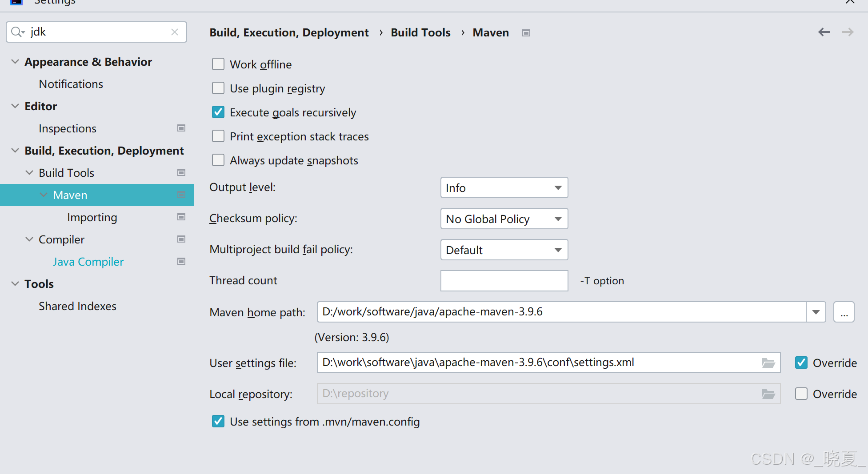This screenshot has width=868, height=474.
Task: Click Build, Execution, Deployment breadcrumb
Action: [289, 32]
